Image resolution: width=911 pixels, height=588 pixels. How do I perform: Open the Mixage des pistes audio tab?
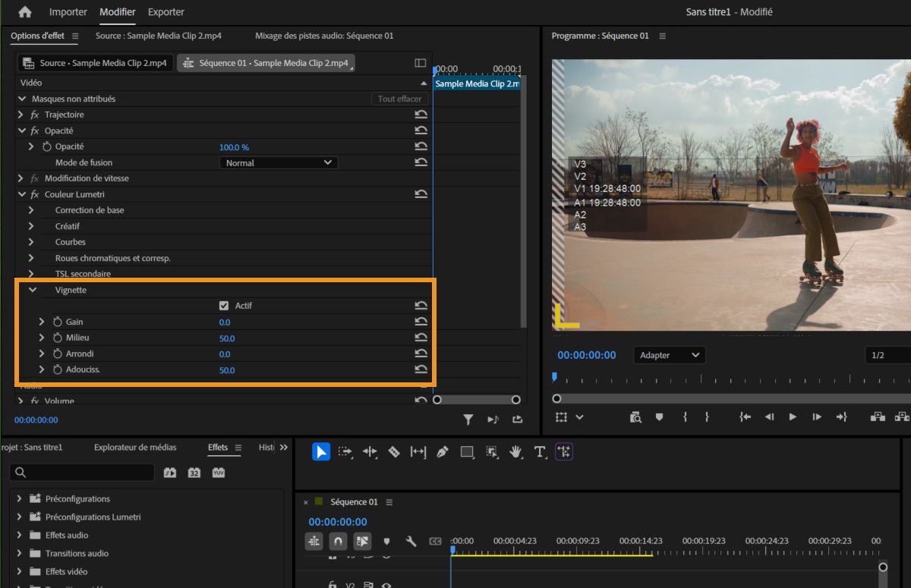[x=324, y=36]
